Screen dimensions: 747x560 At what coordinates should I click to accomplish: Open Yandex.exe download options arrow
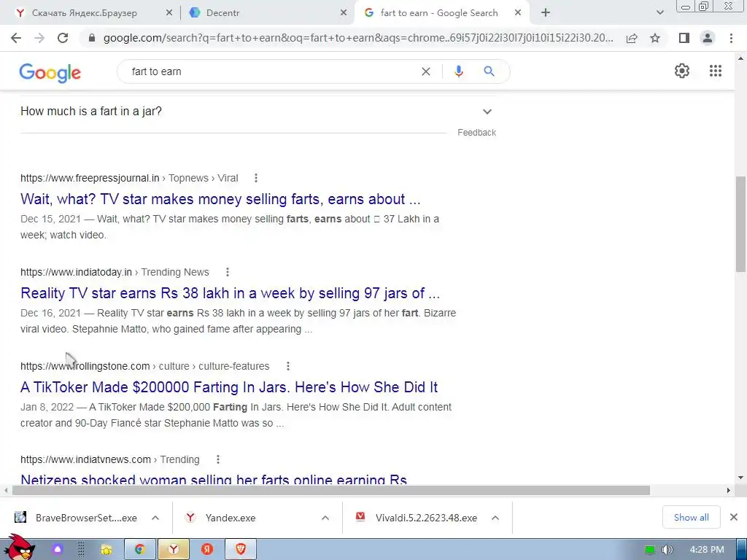point(325,518)
